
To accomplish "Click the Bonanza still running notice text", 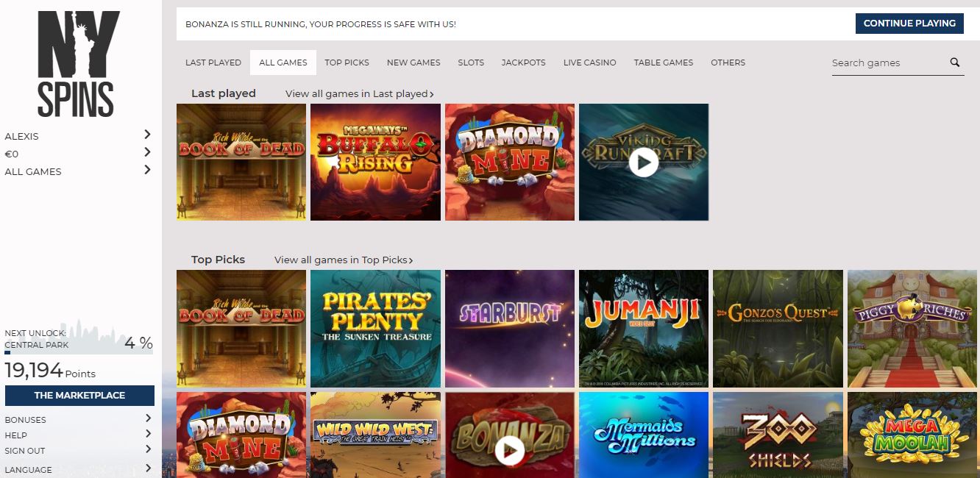I will click(x=321, y=24).
